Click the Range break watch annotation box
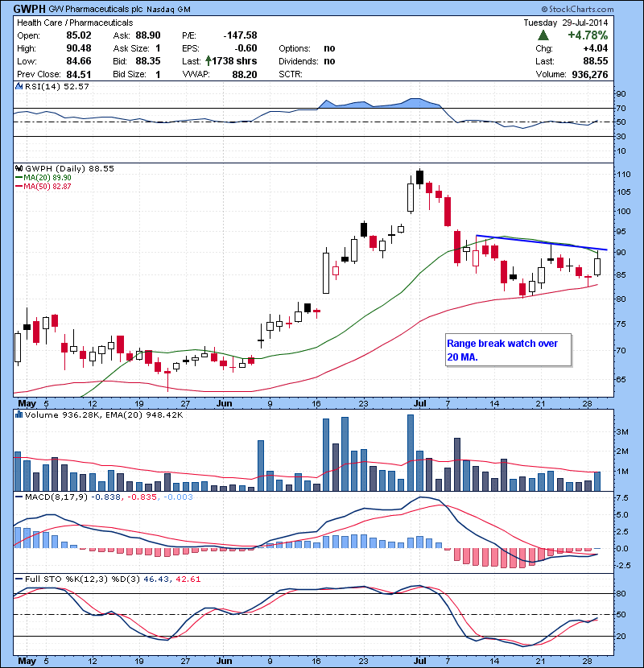This screenshot has width=644, height=668. [x=508, y=350]
